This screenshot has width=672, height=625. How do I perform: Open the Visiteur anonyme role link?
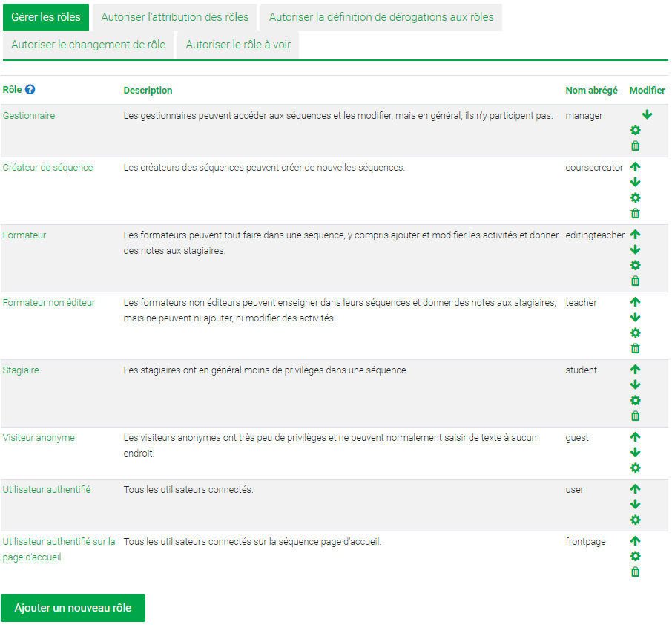click(x=39, y=437)
